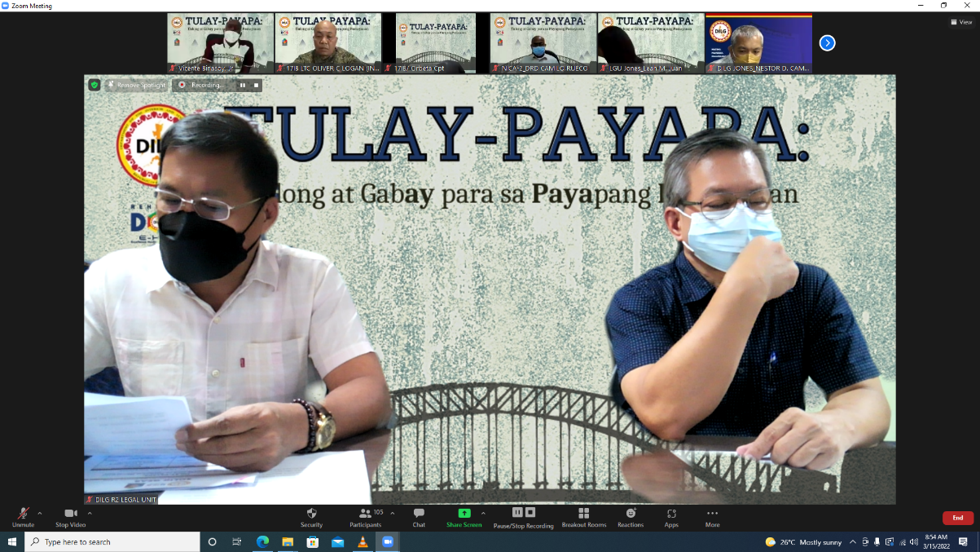Image resolution: width=980 pixels, height=552 pixels.
Task: Click the green encryption shield icon
Action: (x=94, y=85)
